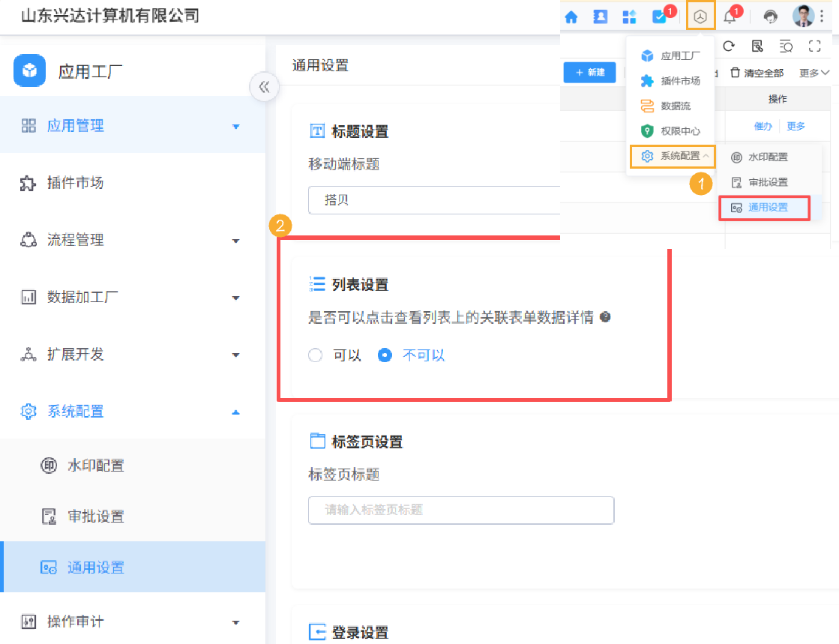Click the user avatar in the top bar
The height and width of the screenshot is (644, 839).
(x=804, y=16)
